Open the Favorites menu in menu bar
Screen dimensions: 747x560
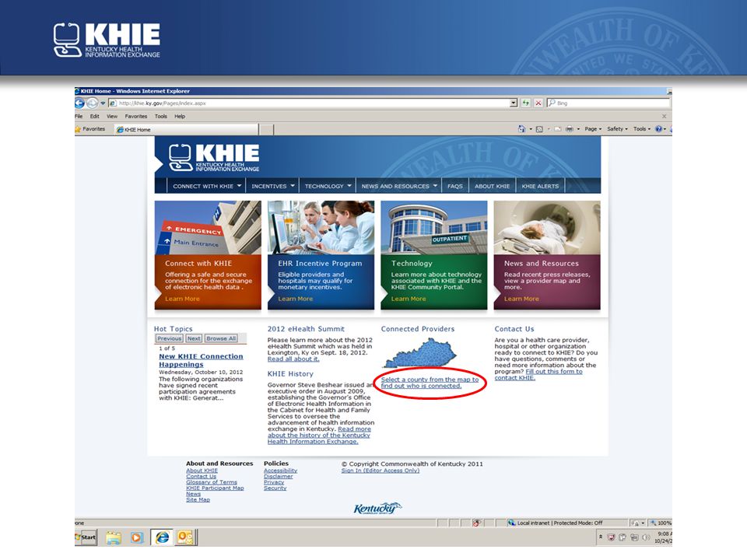[135, 116]
